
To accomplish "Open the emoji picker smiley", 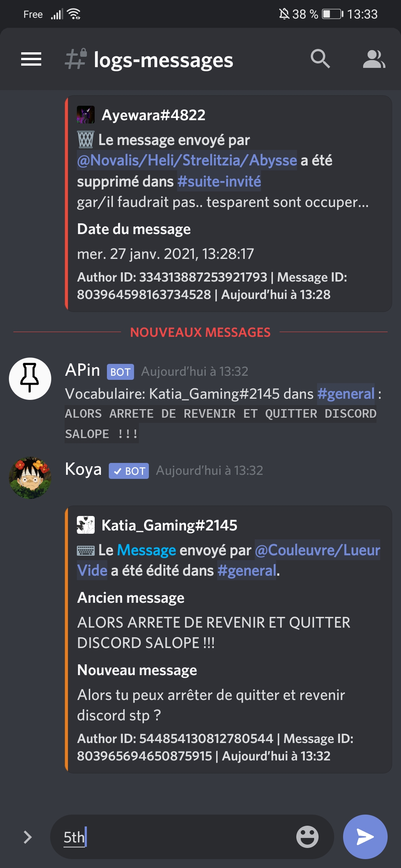I will pyautogui.click(x=307, y=837).
